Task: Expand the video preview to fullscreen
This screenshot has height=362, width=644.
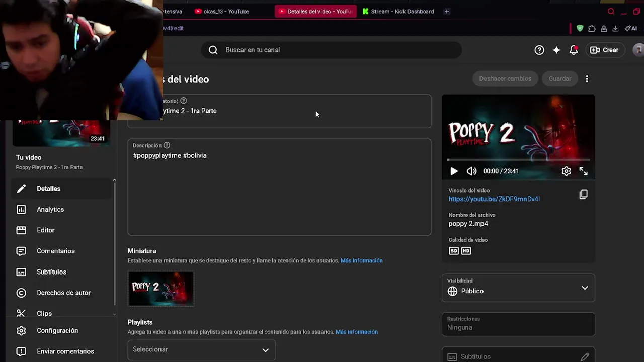Action: [583, 171]
